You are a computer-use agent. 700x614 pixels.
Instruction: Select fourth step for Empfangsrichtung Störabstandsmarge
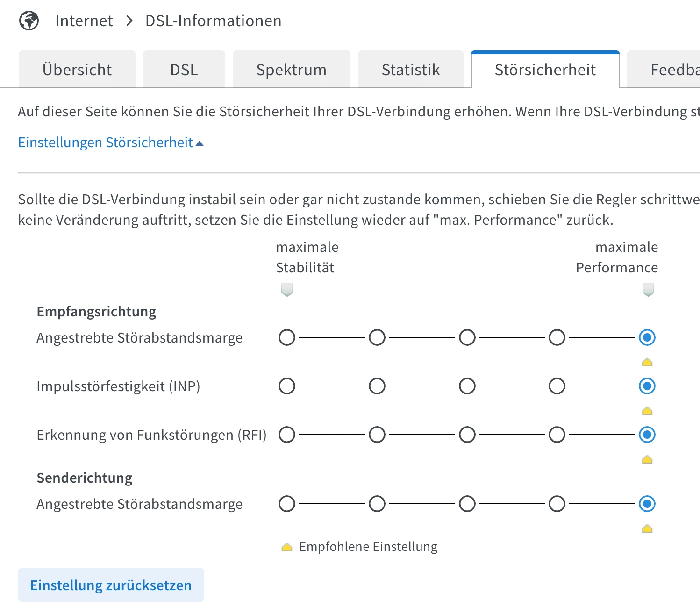(557, 338)
